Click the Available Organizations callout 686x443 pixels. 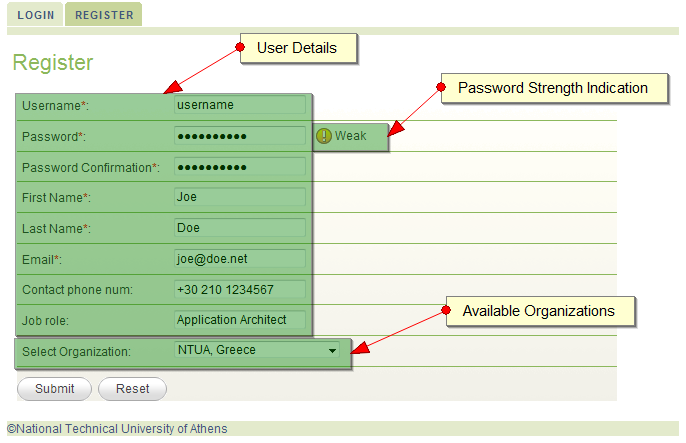[540, 311]
